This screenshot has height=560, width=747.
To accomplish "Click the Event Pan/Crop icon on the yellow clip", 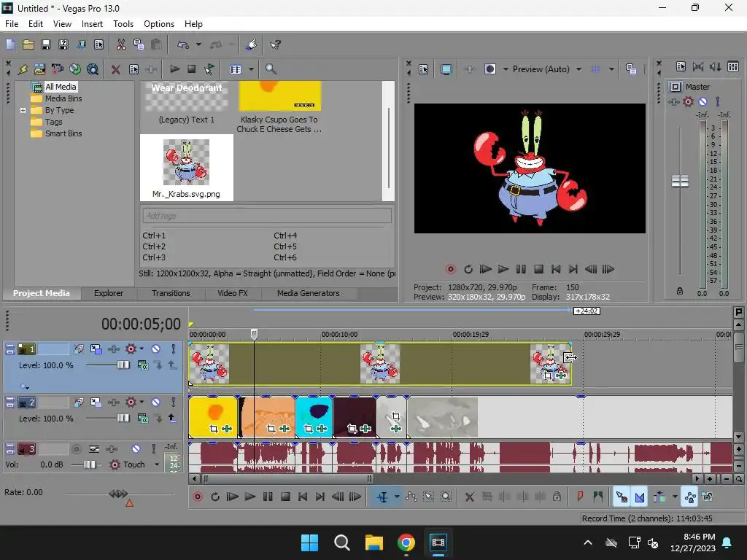I will (x=214, y=429).
